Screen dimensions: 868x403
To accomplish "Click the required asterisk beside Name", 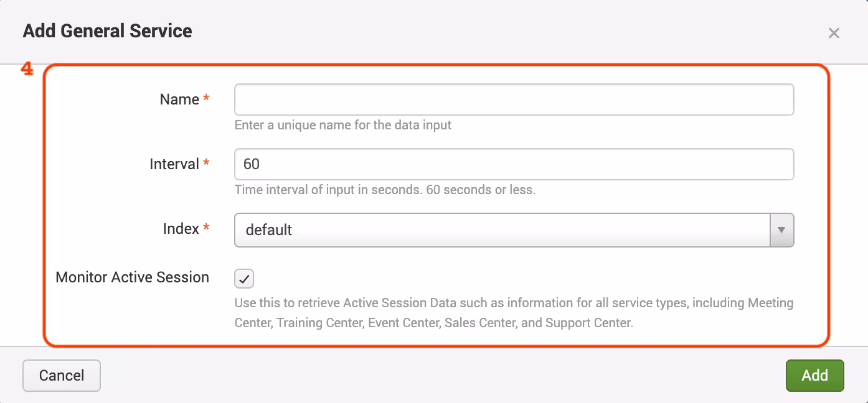I will click(x=206, y=100).
